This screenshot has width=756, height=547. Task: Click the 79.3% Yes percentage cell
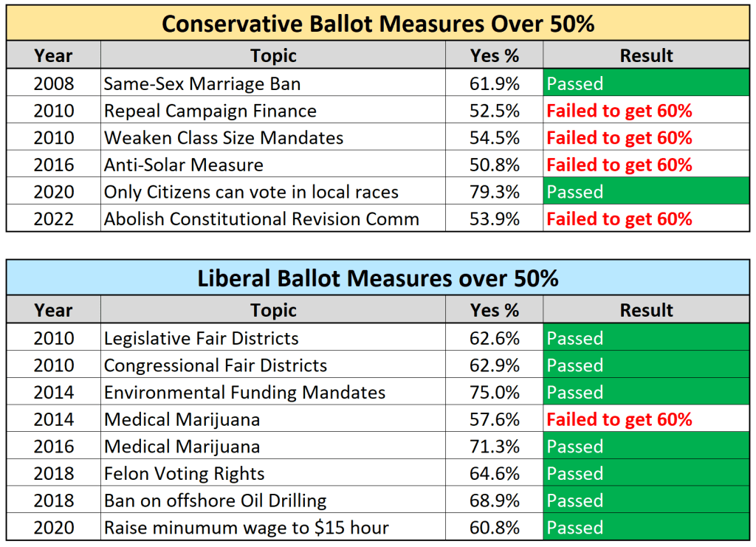pyautogui.click(x=494, y=192)
